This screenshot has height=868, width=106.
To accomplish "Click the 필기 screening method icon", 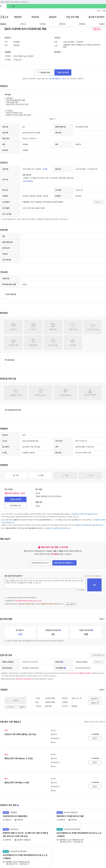I will [65, 475].
